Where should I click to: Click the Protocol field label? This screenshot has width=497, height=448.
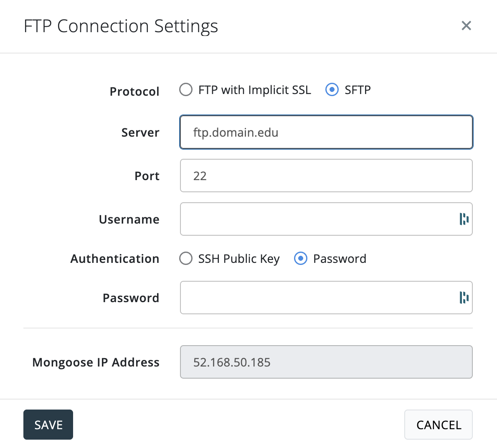134,92
